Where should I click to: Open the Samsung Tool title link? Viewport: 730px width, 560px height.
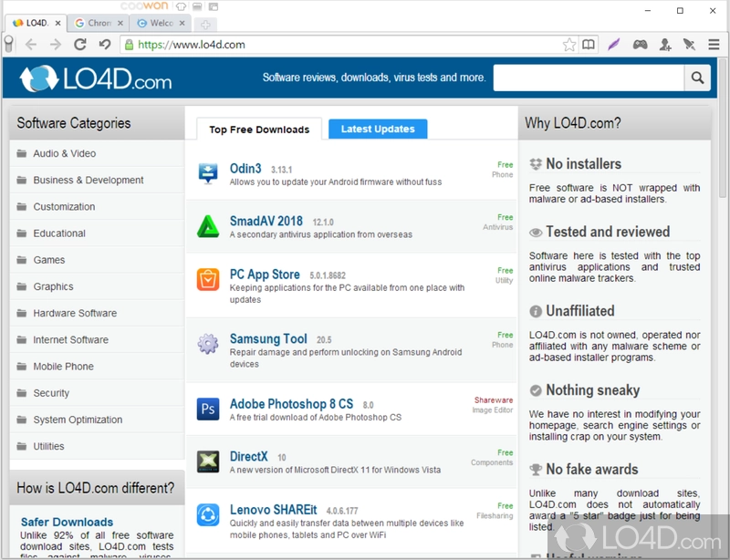(x=268, y=338)
